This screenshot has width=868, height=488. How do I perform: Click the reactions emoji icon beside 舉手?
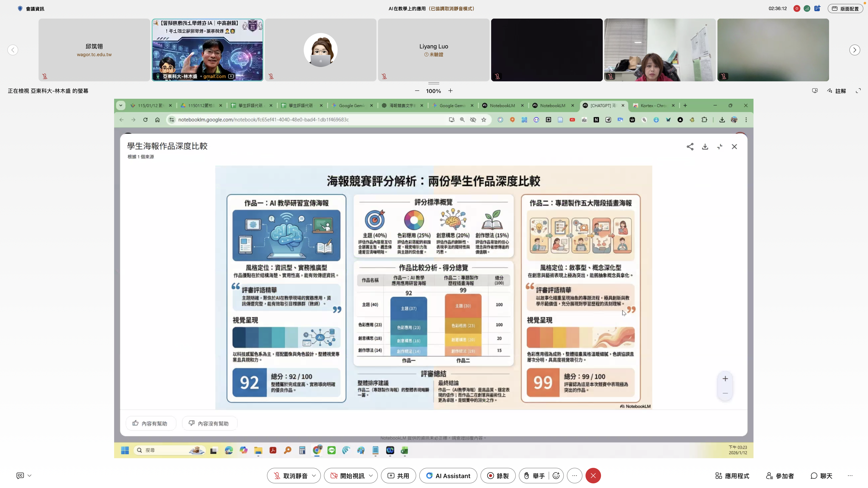[556, 476]
